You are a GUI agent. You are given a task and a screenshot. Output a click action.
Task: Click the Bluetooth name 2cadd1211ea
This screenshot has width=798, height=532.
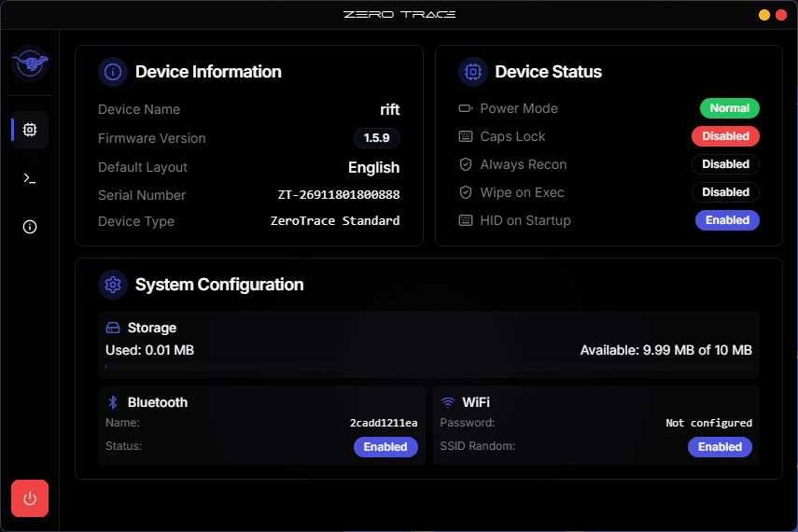point(384,423)
